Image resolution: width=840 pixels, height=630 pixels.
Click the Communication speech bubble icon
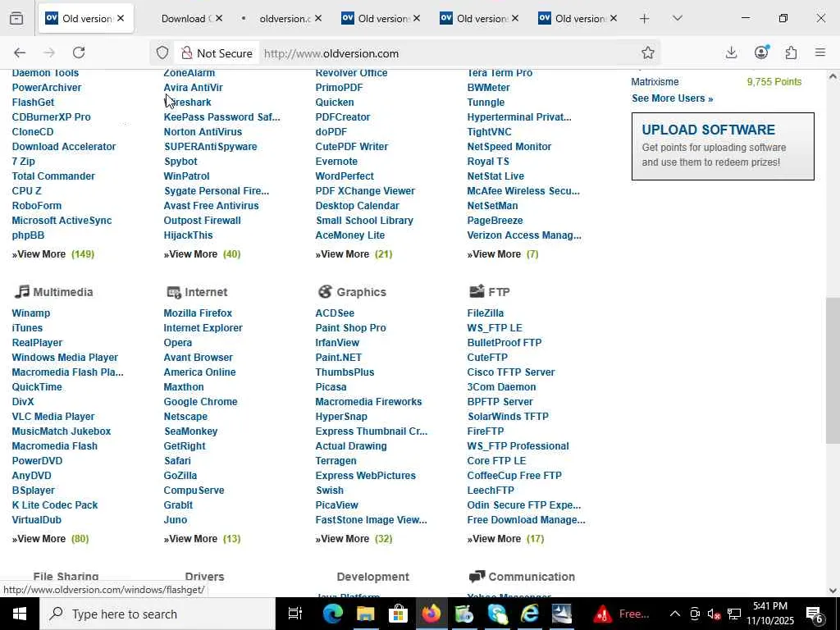[477, 577]
